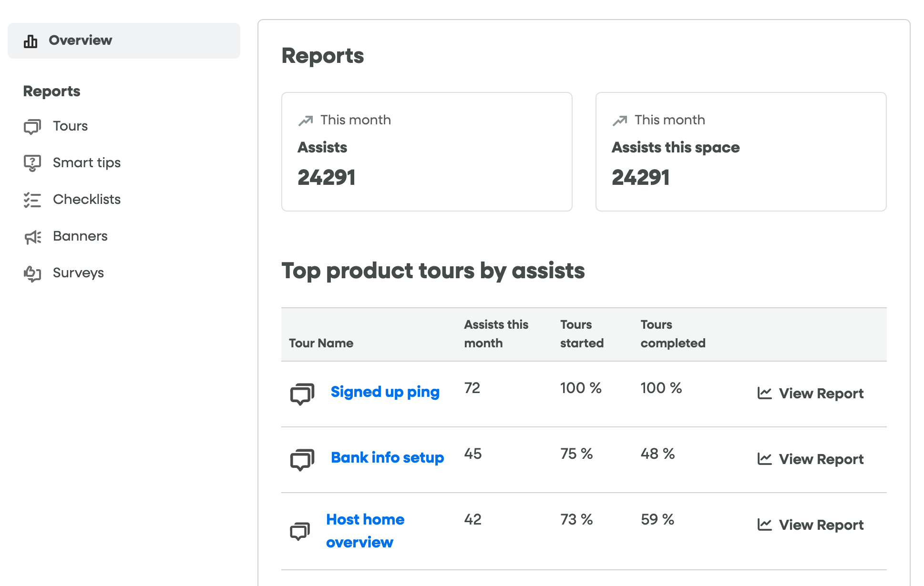Viewport: 924px width, 586px height.
Task: Open the Bank info setup tour link
Action: (387, 458)
